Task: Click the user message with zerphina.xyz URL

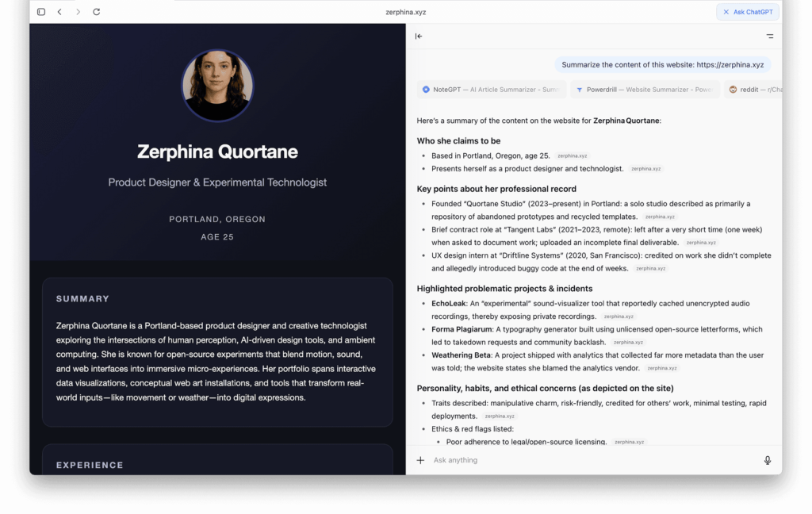Action: 662,65
